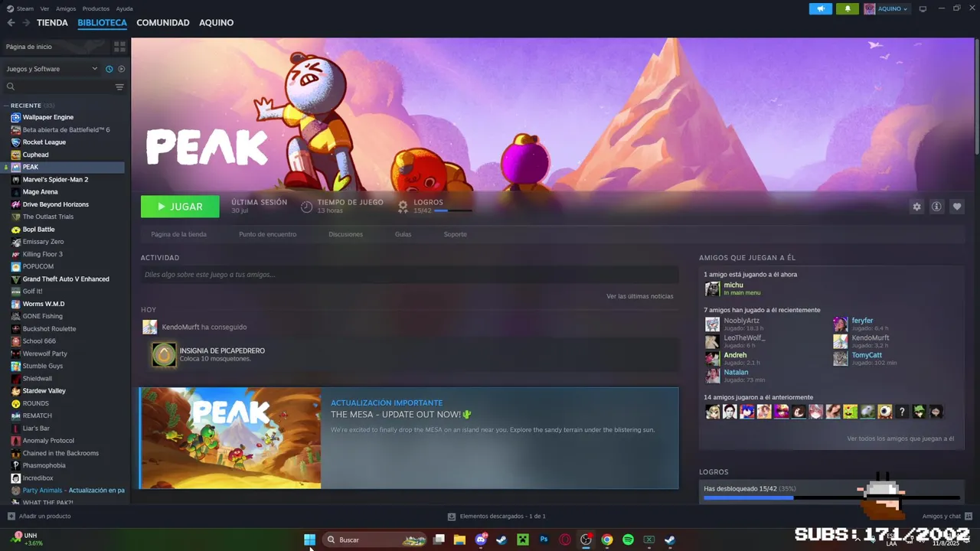Click the activity status text field
Viewport: 980px width, 551px height.
[x=410, y=275]
